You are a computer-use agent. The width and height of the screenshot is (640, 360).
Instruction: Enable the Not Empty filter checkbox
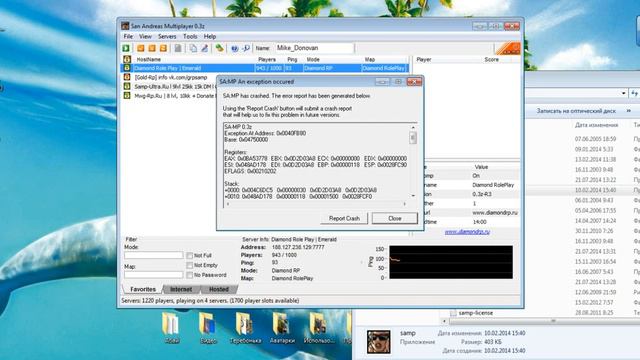[189, 265]
